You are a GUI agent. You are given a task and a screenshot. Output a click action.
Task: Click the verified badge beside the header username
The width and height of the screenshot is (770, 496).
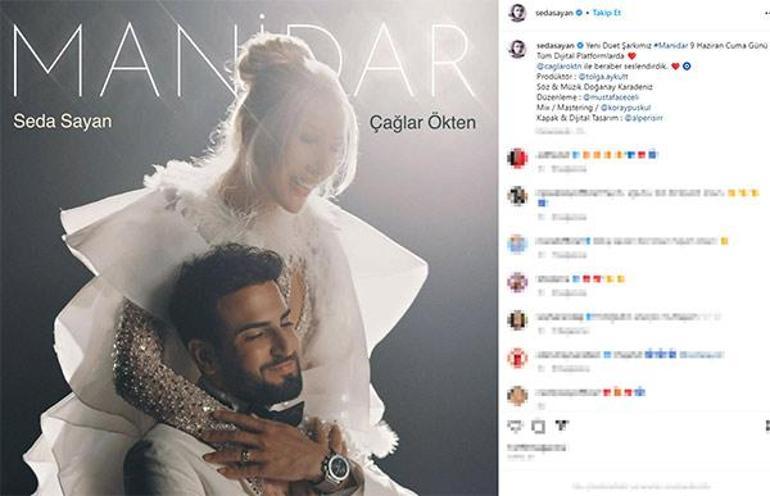tap(579, 13)
